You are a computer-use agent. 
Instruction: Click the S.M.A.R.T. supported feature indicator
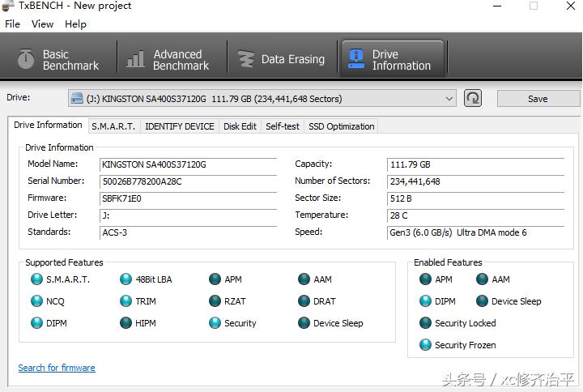pyautogui.click(x=36, y=279)
